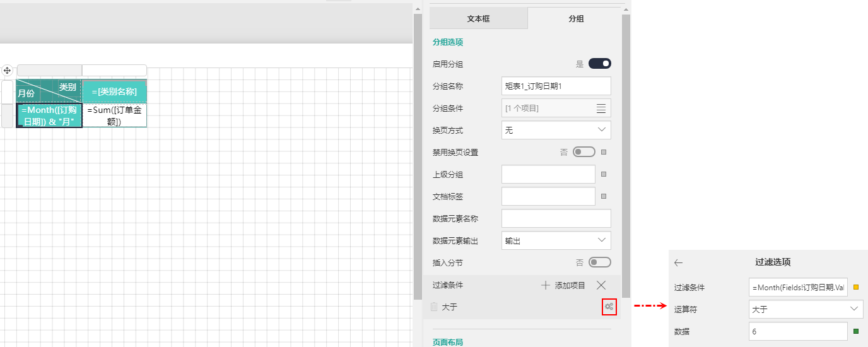Select the 分组 tab
This screenshot has height=347, width=868.
576,18
